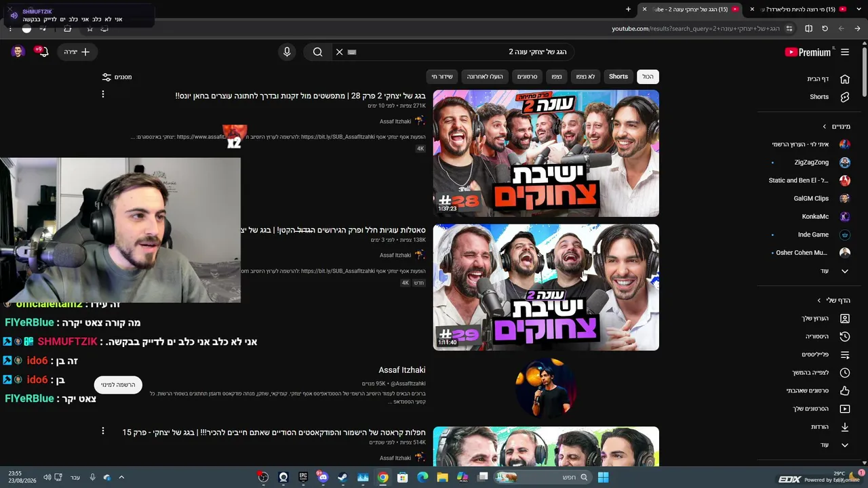Subscribe via the הרשמה למינוי button
The width and height of the screenshot is (868, 488).
coord(118,385)
